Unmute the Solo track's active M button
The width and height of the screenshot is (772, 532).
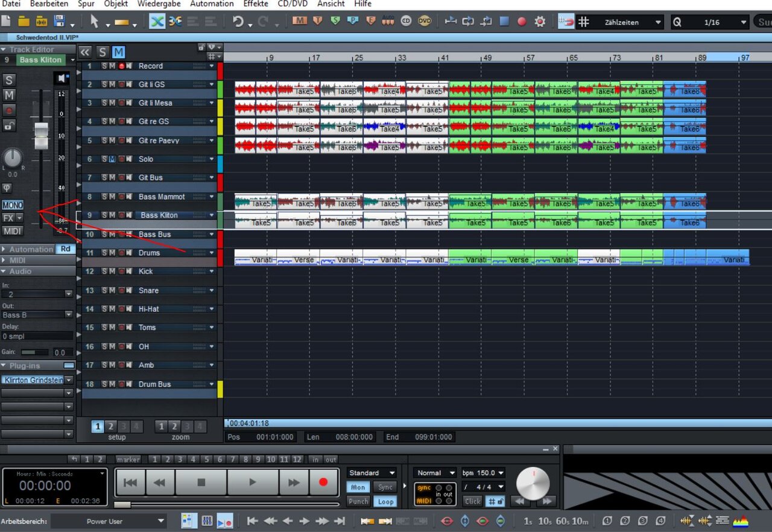[x=112, y=159]
